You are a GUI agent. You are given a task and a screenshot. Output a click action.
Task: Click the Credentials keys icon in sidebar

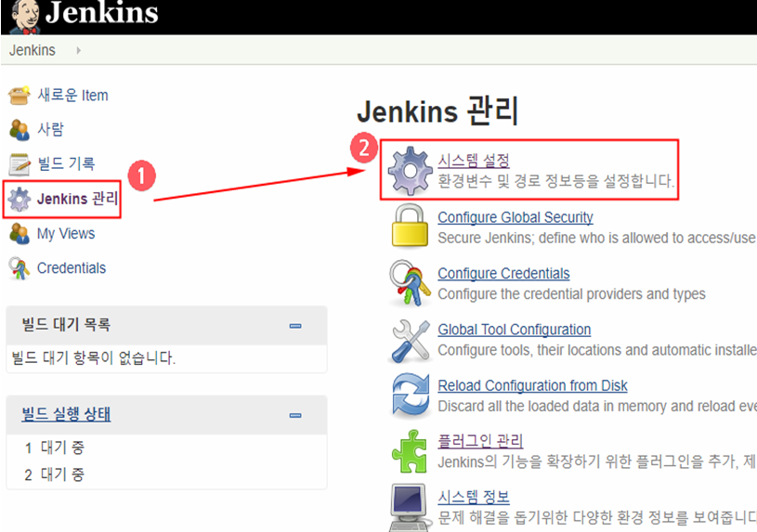pos(20,268)
